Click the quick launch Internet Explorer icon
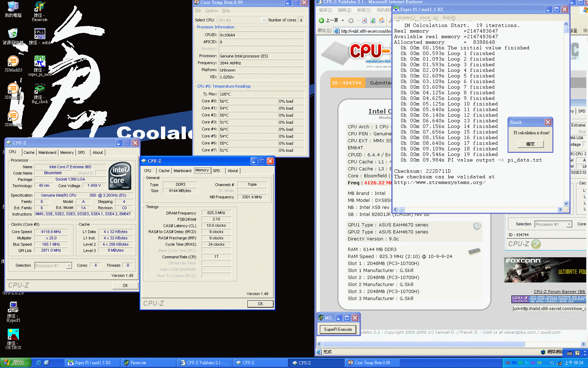Viewport: 588px width, 368px height. (38, 363)
